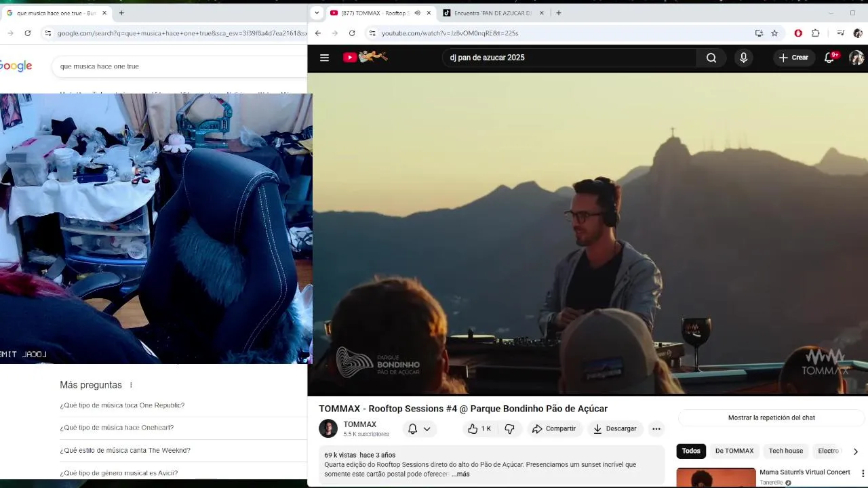Viewport: 868px width, 488px height.
Task: Reload the YouTube page
Action: click(352, 33)
